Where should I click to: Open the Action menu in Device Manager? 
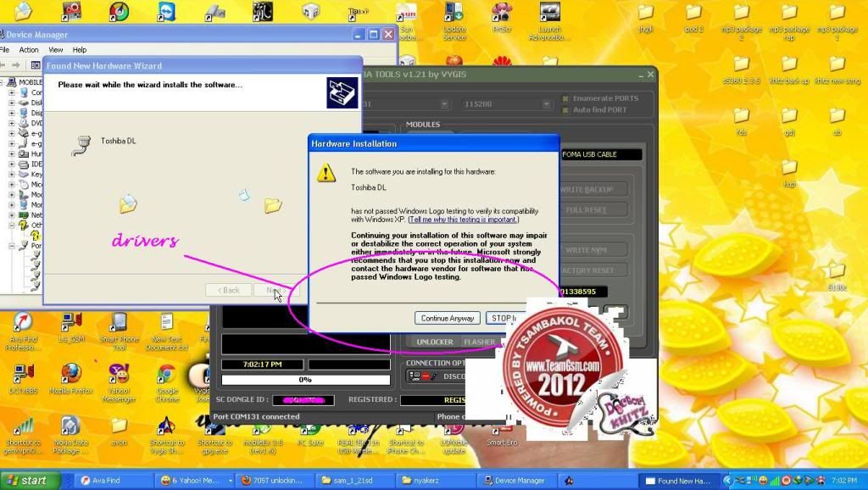(x=29, y=50)
